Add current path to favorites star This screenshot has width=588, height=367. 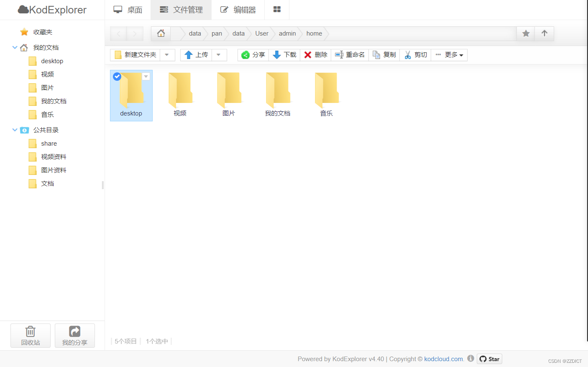[526, 33]
